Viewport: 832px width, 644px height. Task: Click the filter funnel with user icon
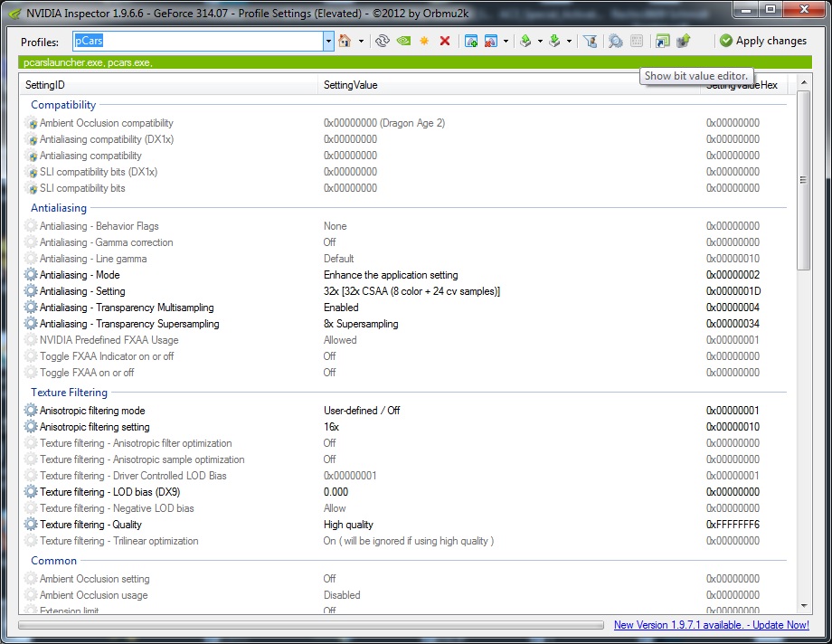(x=590, y=41)
